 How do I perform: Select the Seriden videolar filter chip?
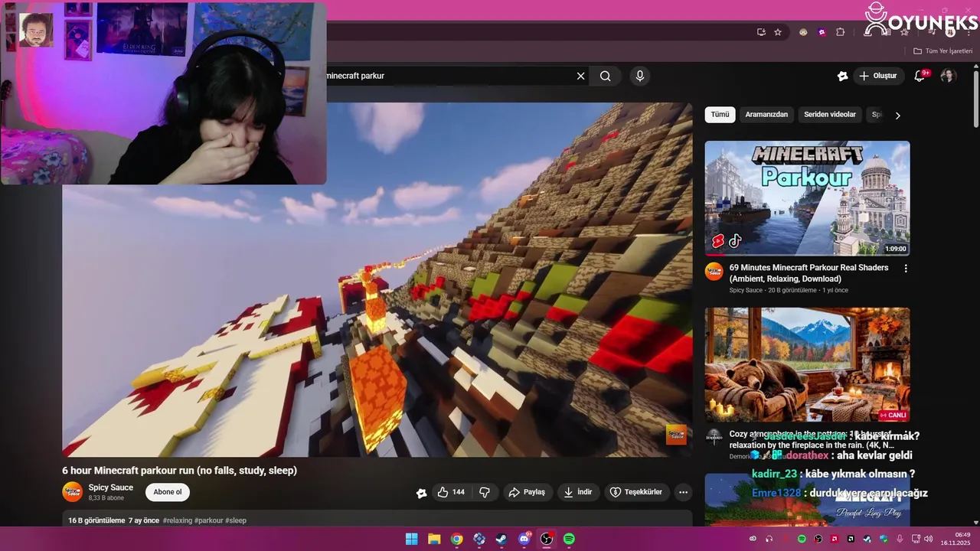coord(830,115)
